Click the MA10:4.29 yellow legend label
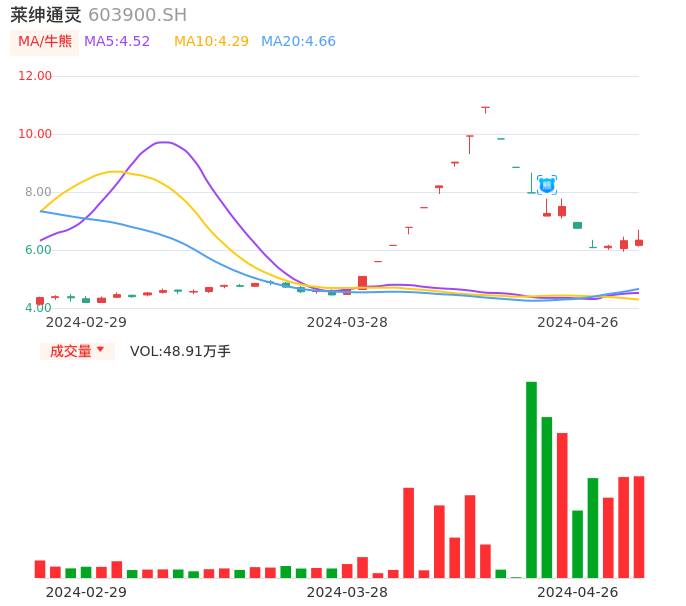Image resolution: width=686 pixels, height=606 pixels. (211, 42)
